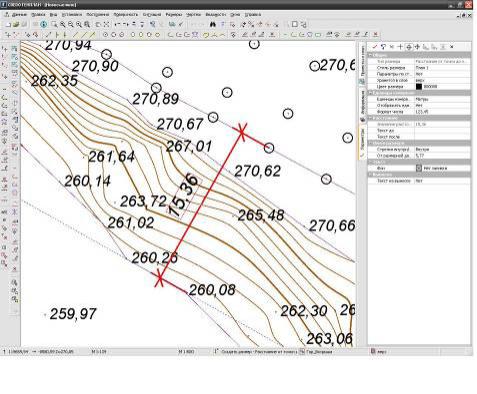The height and width of the screenshot is (394, 477).
Task: Open the Ведомости menu
Action: (215, 15)
